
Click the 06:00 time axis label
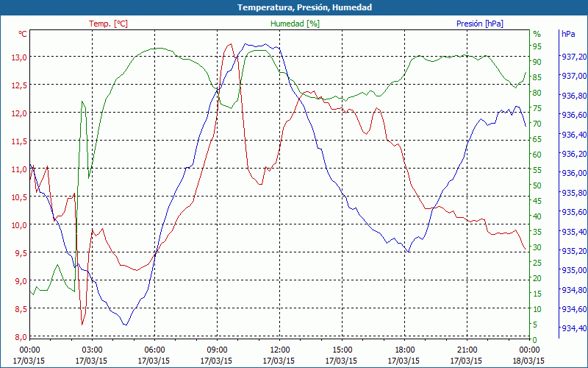(x=154, y=350)
